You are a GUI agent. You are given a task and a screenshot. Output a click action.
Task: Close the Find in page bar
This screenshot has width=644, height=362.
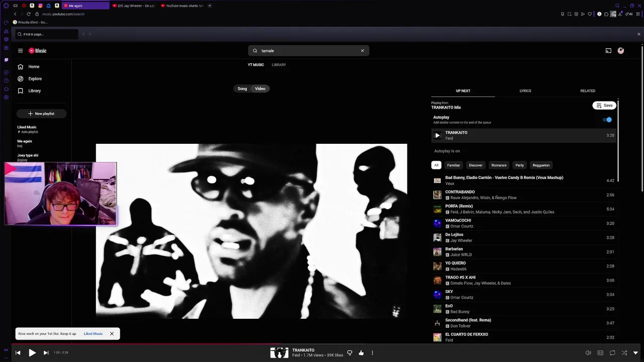639,34
